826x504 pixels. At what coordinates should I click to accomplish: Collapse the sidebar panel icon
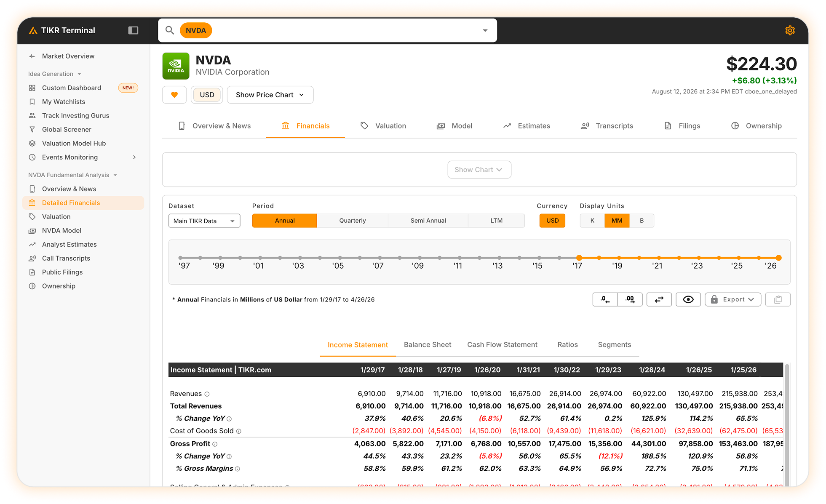point(133,30)
